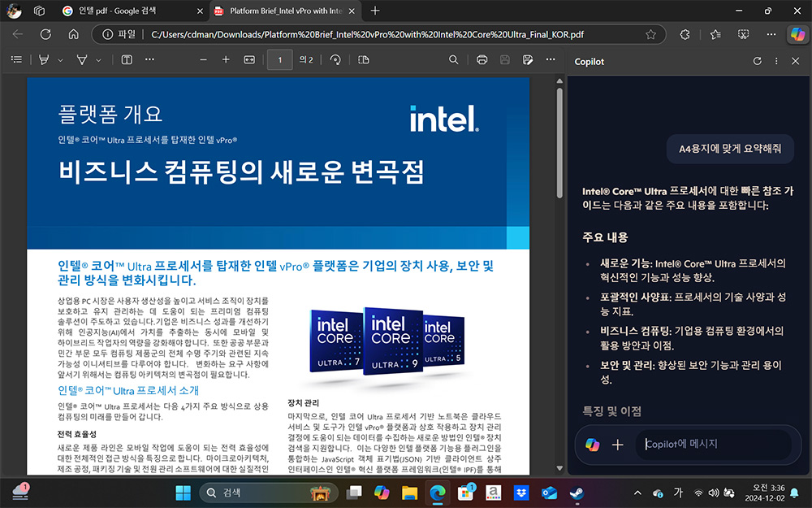Open Task View from taskbar
Viewport: 812px width, 508px height.
coord(354,493)
